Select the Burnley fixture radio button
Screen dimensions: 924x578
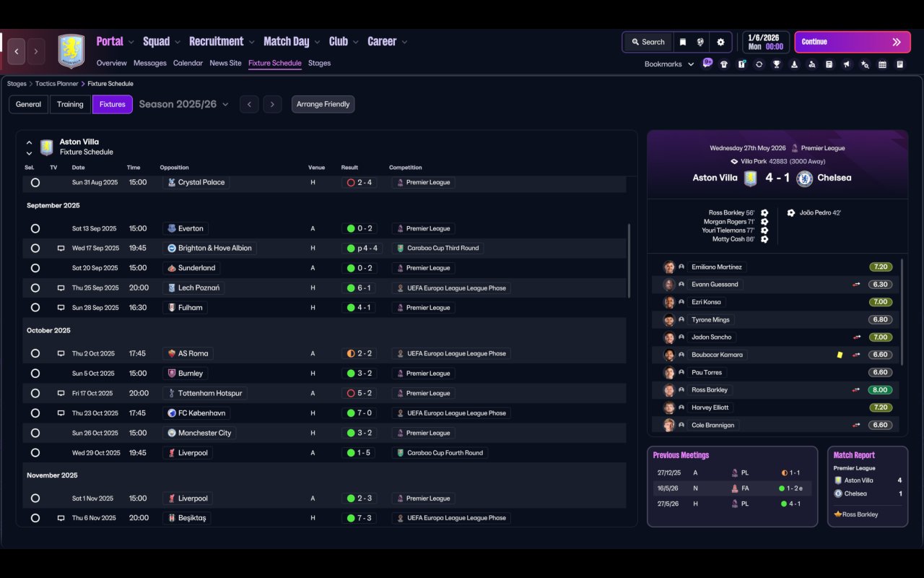point(35,374)
